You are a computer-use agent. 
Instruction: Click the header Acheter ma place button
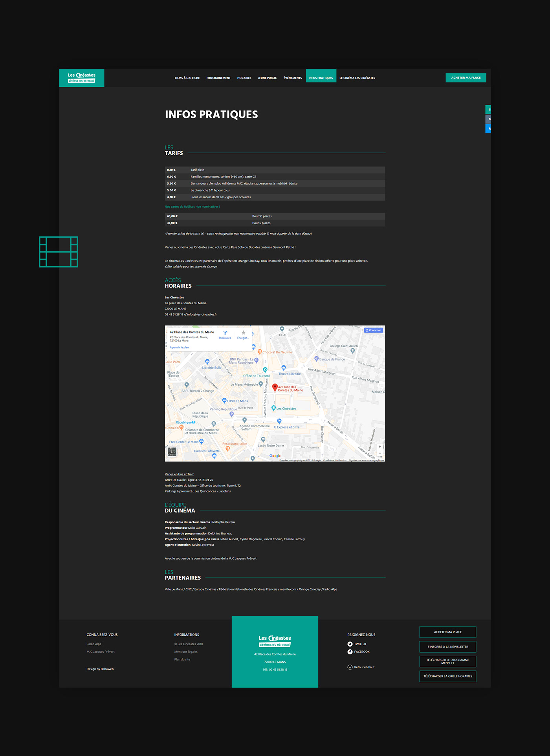click(x=466, y=78)
